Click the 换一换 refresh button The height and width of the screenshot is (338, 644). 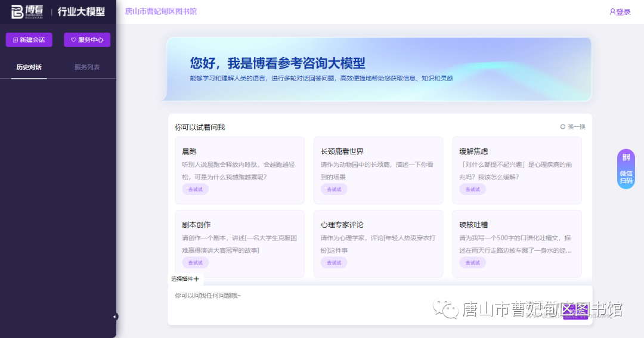(573, 126)
